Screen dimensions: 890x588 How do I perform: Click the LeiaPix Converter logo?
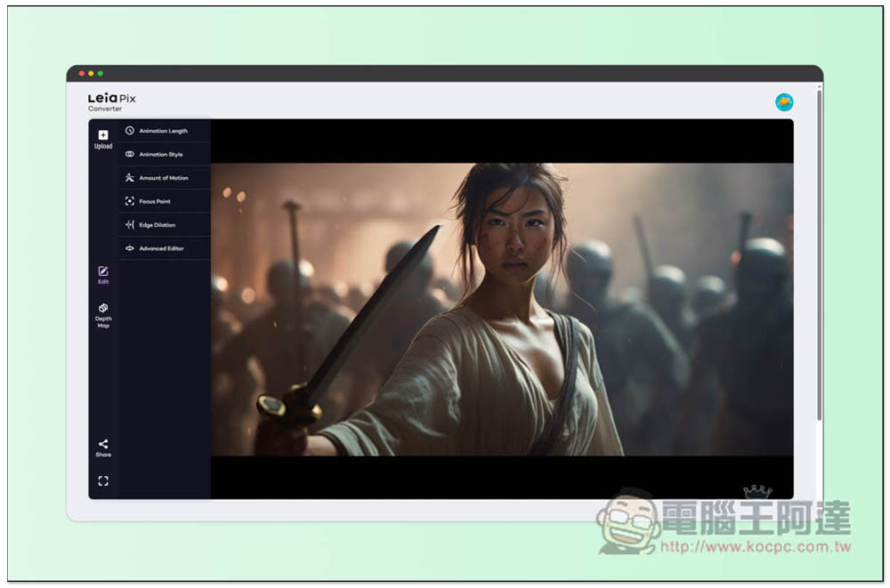[x=112, y=102]
